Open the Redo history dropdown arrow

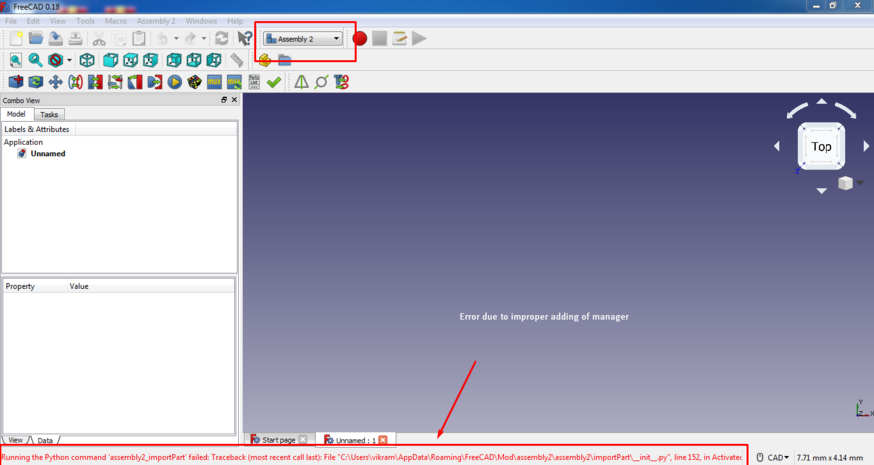point(204,38)
